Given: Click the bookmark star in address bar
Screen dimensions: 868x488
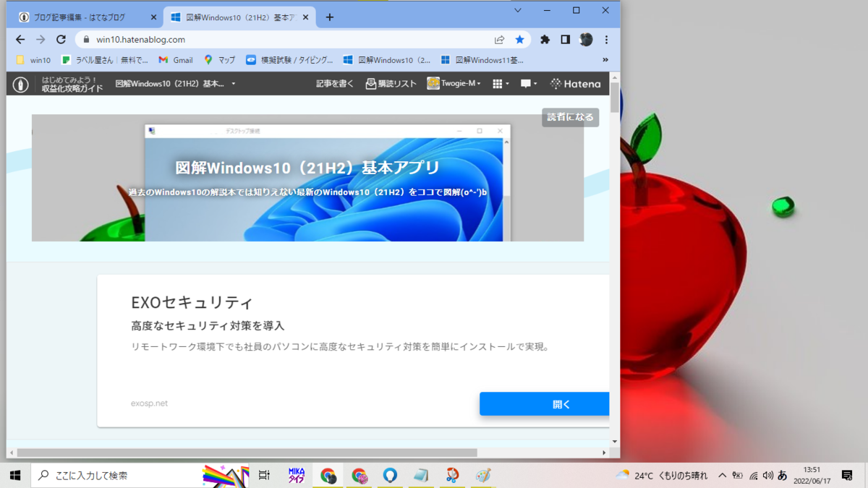Looking at the screenshot, I should click(519, 40).
